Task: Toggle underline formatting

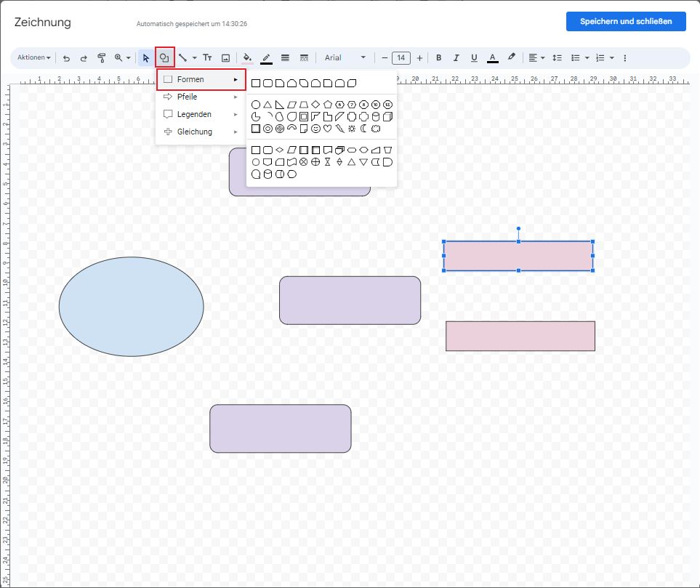Action: click(474, 58)
